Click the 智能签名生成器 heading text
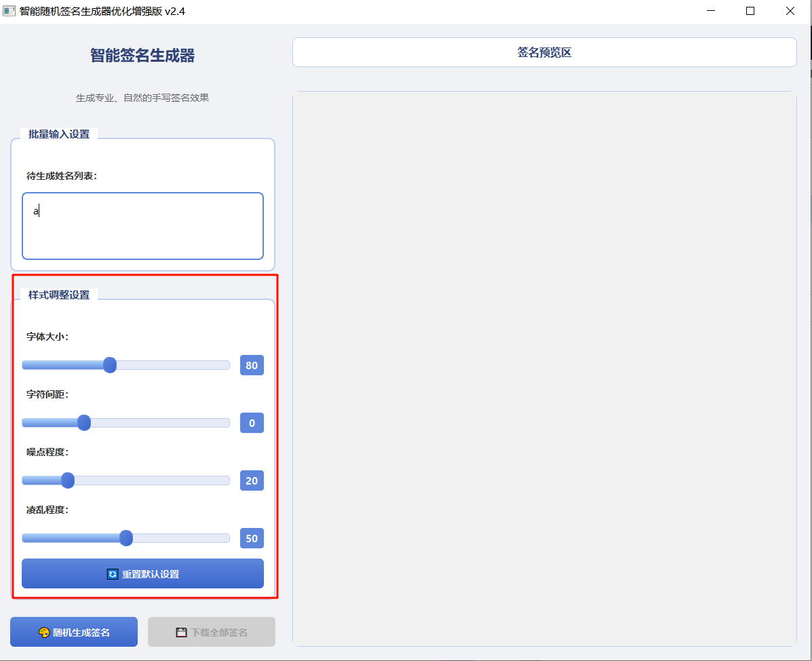Viewport: 812px width, 661px height. [x=142, y=56]
